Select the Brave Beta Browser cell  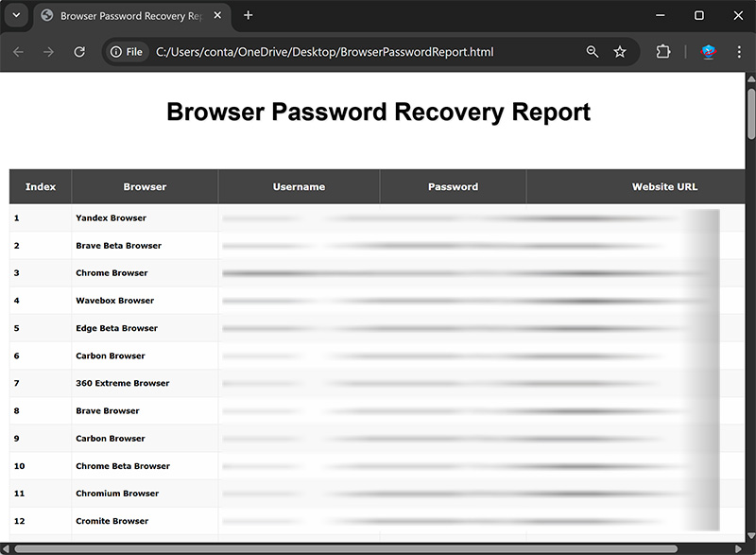pyautogui.click(x=145, y=246)
